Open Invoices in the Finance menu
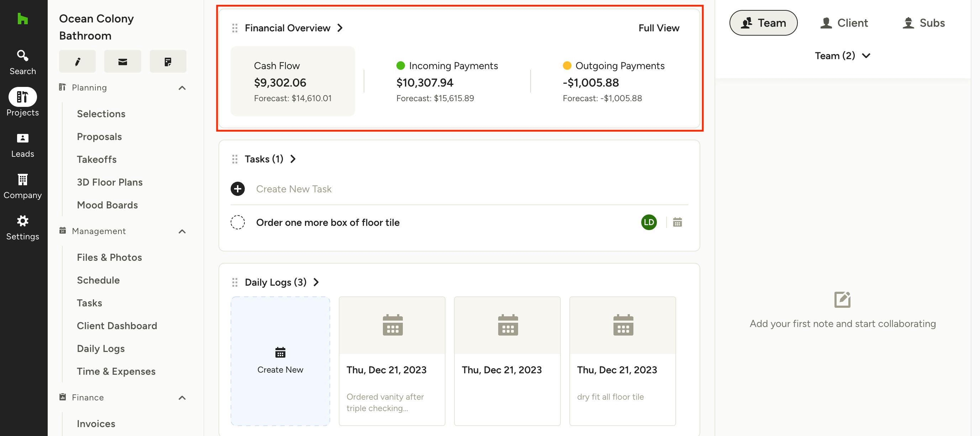Image resolution: width=980 pixels, height=436 pixels. click(96, 424)
